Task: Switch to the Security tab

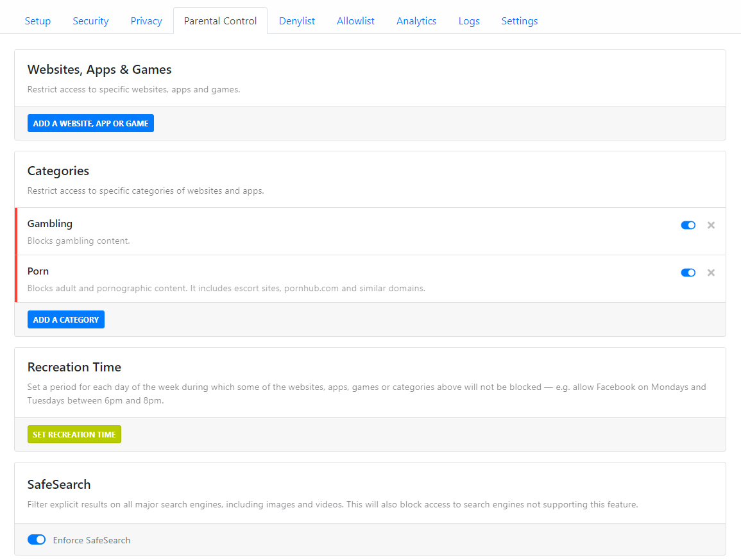Action: 90,21
